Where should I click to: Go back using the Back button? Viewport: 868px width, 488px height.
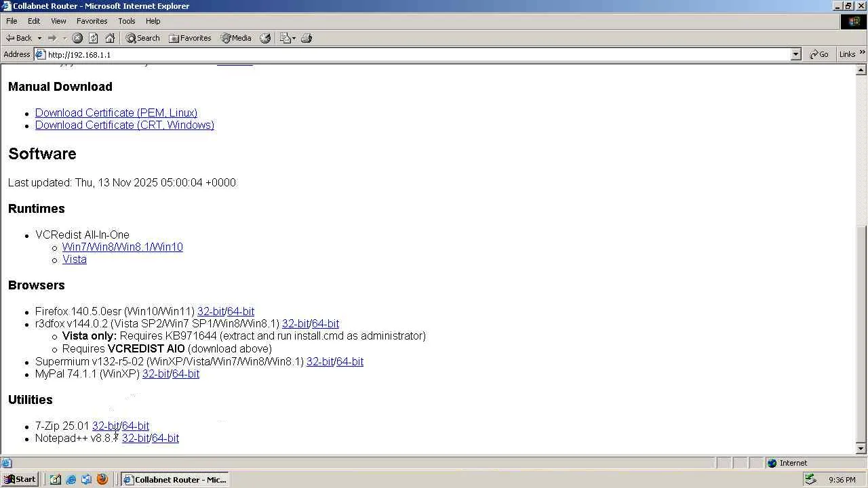pyautogui.click(x=19, y=38)
